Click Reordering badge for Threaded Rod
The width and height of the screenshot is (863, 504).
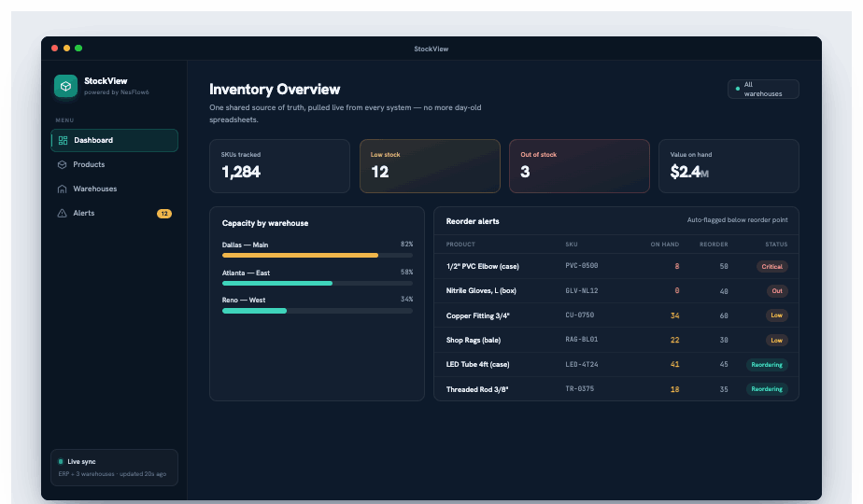pyautogui.click(x=767, y=389)
